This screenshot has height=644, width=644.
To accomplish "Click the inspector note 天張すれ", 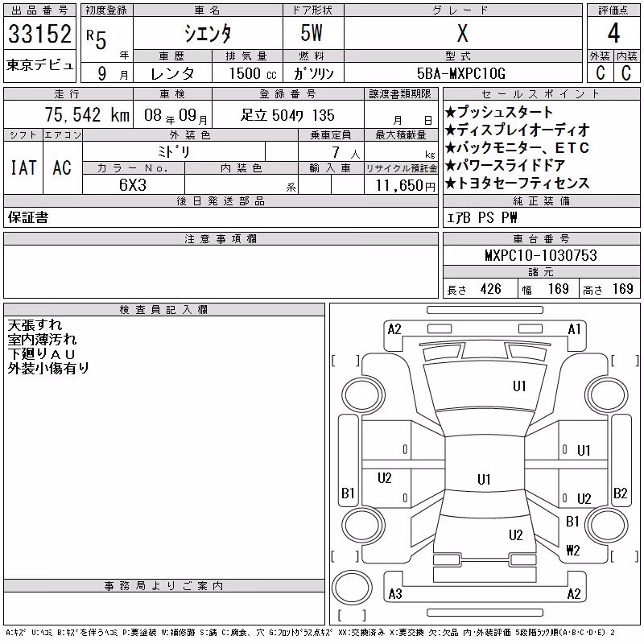I will coord(35,325).
